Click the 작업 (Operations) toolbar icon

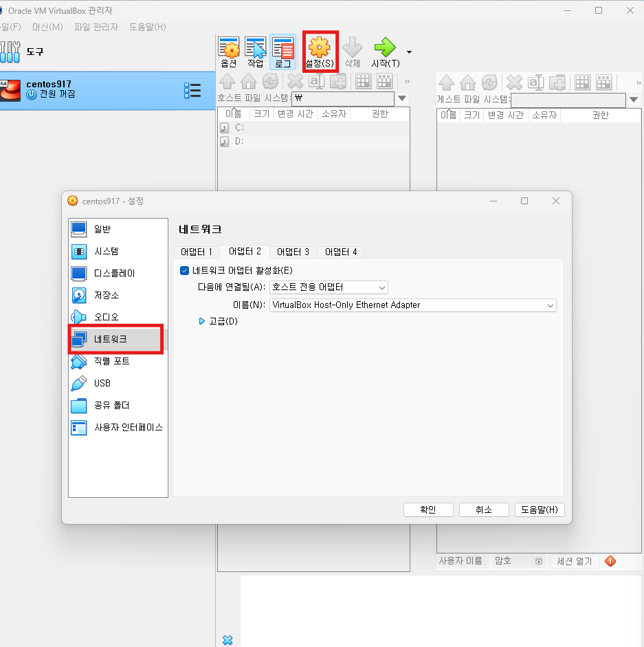click(256, 52)
